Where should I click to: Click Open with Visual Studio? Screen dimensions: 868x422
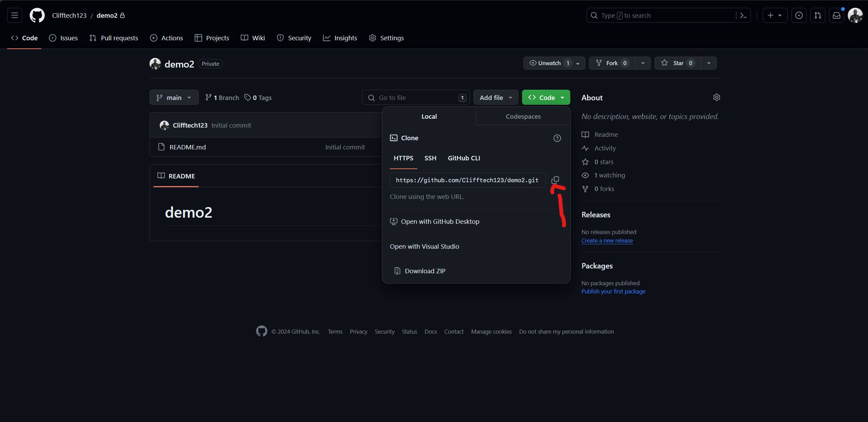[424, 246]
